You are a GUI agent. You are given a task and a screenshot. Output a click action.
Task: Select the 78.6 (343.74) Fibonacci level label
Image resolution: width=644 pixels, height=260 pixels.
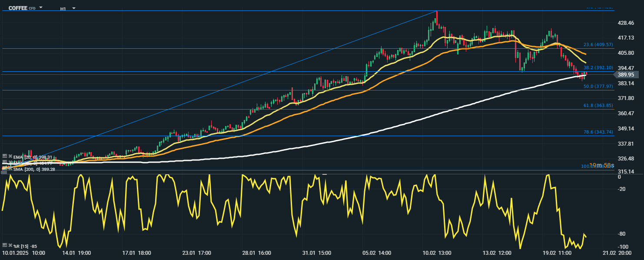point(598,132)
